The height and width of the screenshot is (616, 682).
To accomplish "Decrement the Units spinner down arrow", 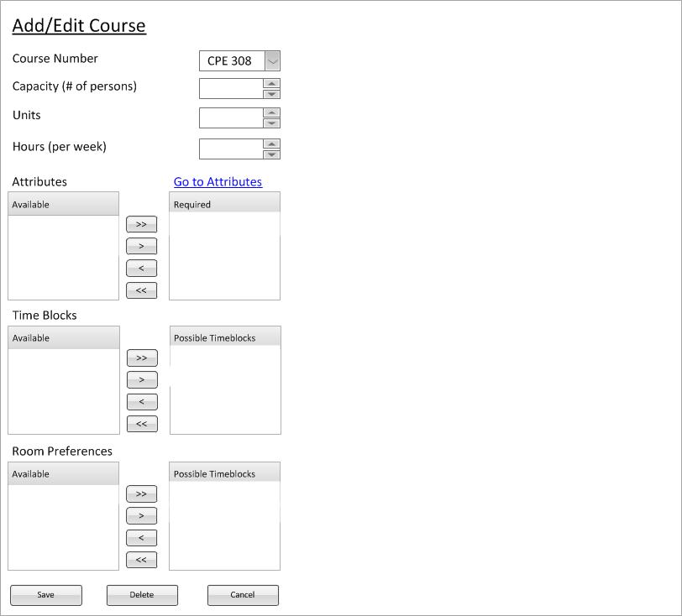I will click(271, 123).
